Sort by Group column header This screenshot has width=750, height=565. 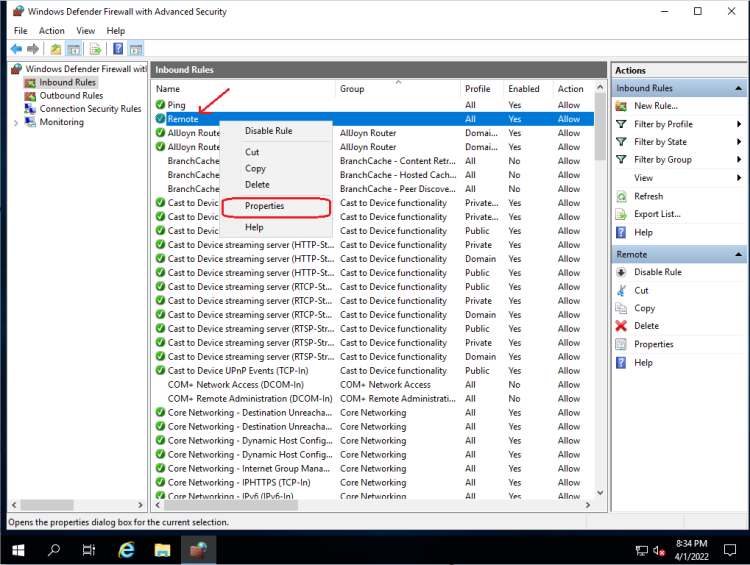click(398, 89)
